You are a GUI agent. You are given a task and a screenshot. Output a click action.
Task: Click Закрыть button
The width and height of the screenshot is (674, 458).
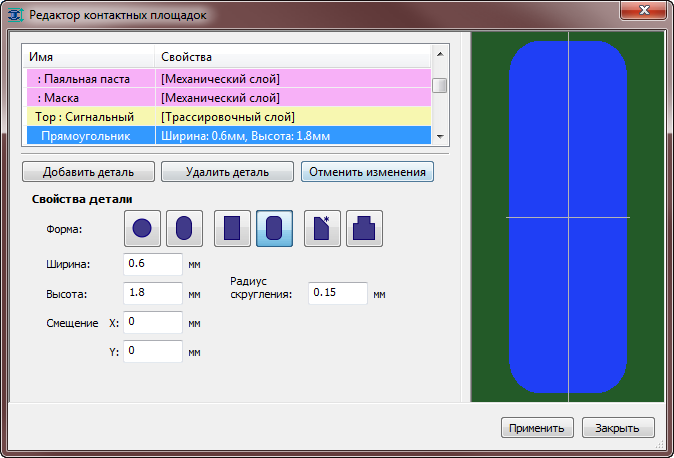point(618,428)
